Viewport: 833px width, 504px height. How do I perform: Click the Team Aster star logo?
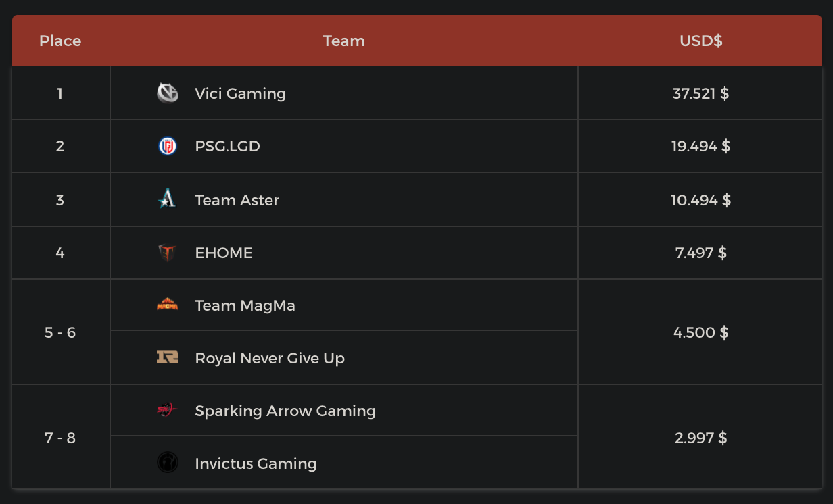click(168, 199)
